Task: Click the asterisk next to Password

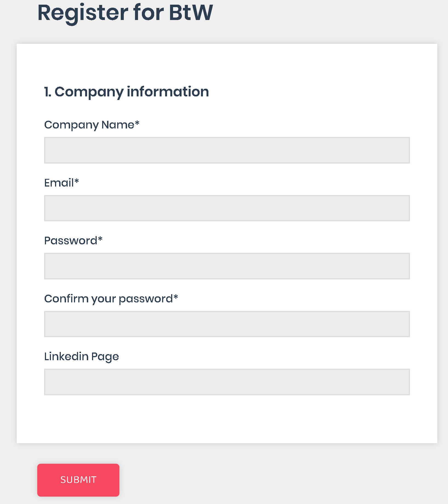Action: (x=100, y=239)
